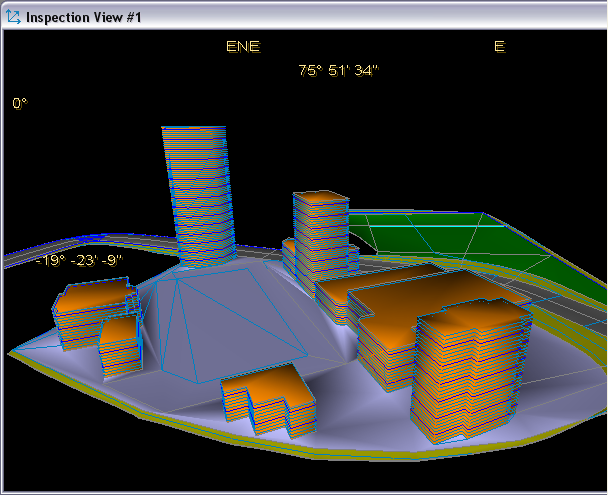Select the green field area on the right
Viewport: 609px width, 495px height.
point(470,240)
